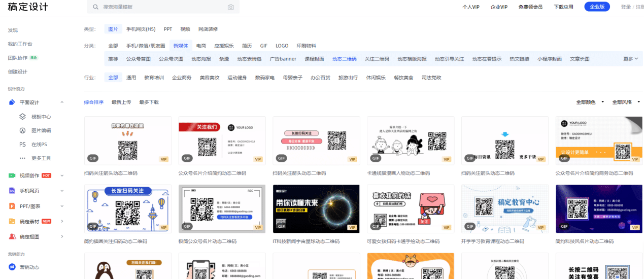Select the 手机网页(H5) type tab

(141, 29)
